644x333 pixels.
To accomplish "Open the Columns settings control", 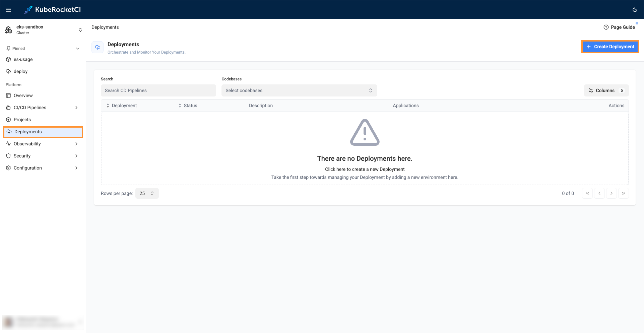I will click(606, 90).
